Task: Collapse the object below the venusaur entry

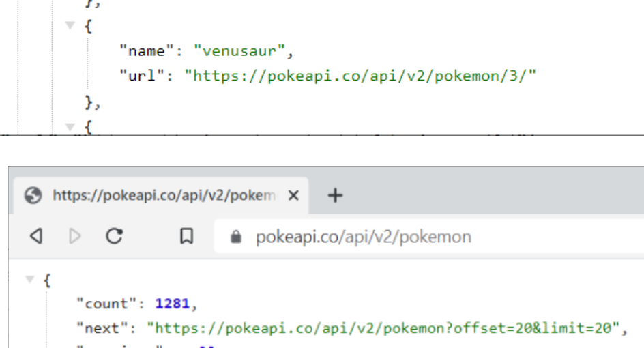Action: tap(70, 126)
